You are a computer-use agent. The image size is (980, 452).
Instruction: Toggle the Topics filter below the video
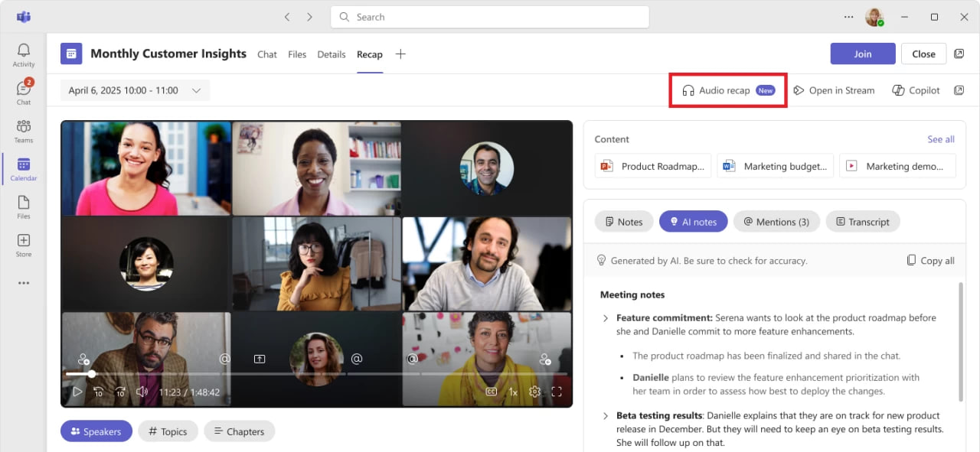coord(168,431)
